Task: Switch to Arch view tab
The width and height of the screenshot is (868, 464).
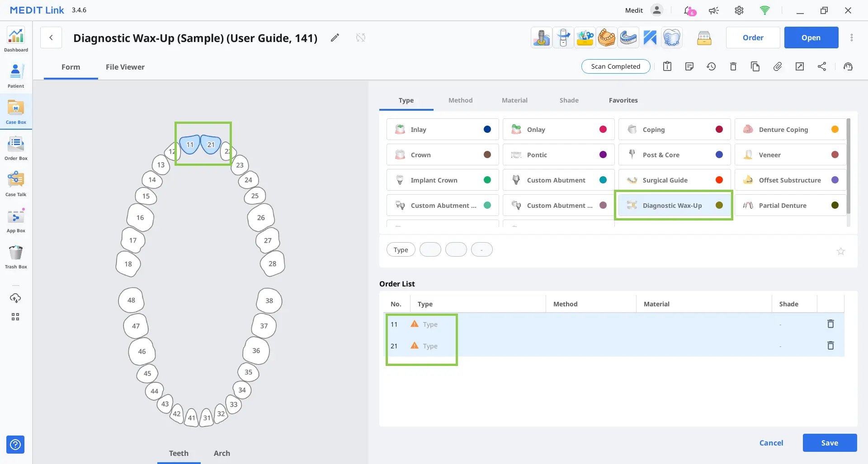Action: (x=222, y=453)
